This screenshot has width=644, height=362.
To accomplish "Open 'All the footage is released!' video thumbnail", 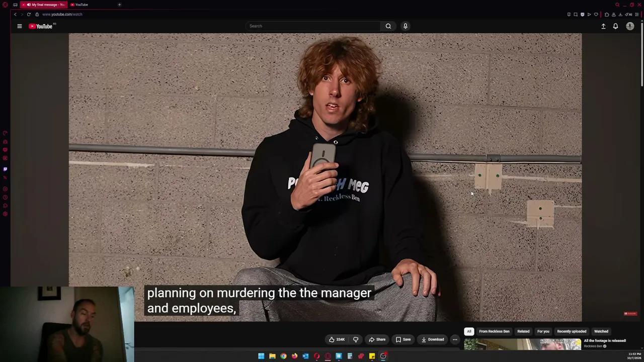I will tap(523, 345).
